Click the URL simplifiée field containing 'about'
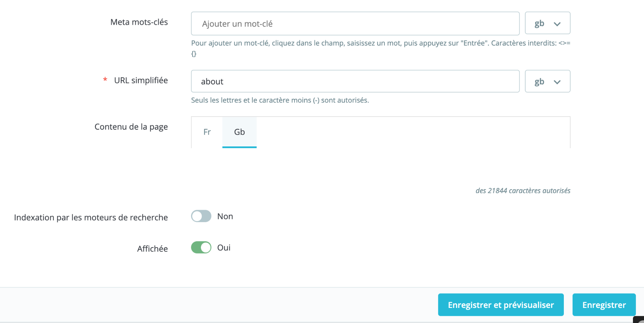The width and height of the screenshot is (644, 323). pos(355,81)
